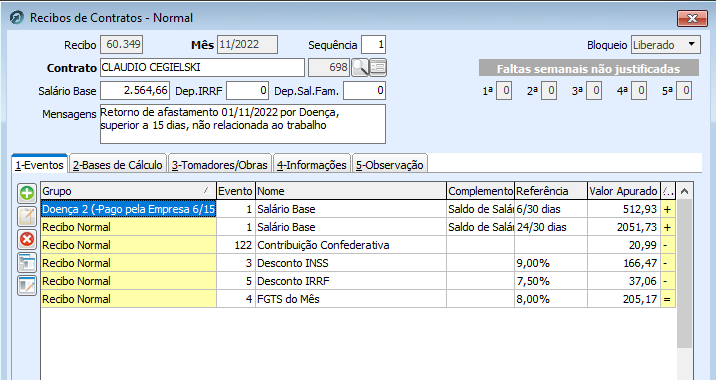Image resolution: width=716 pixels, height=380 pixels.
Task: Click the 4ª week absences field
Action: pyautogui.click(x=639, y=90)
